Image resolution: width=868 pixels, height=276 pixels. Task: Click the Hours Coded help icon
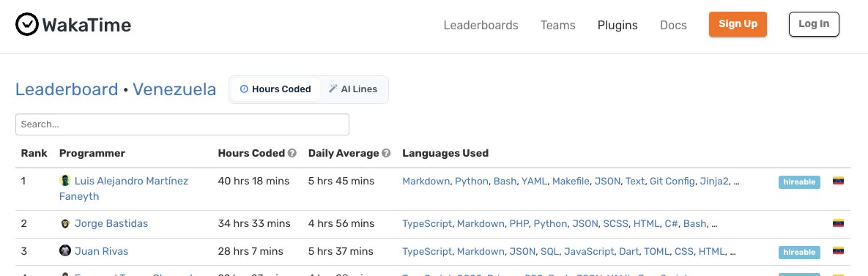(x=292, y=153)
